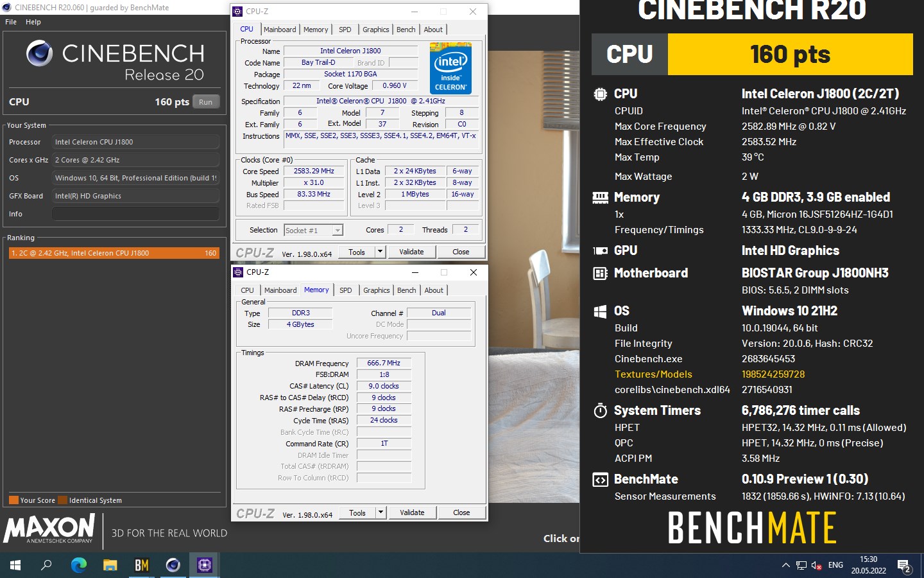Click the ENG language indicator
Image resolution: width=924 pixels, height=578 pixels.
(835, 565)
